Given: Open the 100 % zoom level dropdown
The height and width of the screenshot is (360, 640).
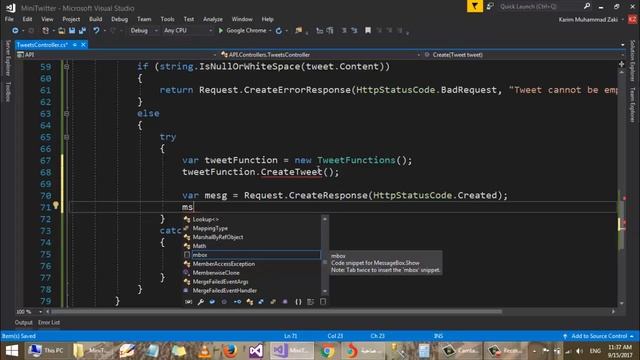Looking at the screenshot, I should tap(40, 312).
